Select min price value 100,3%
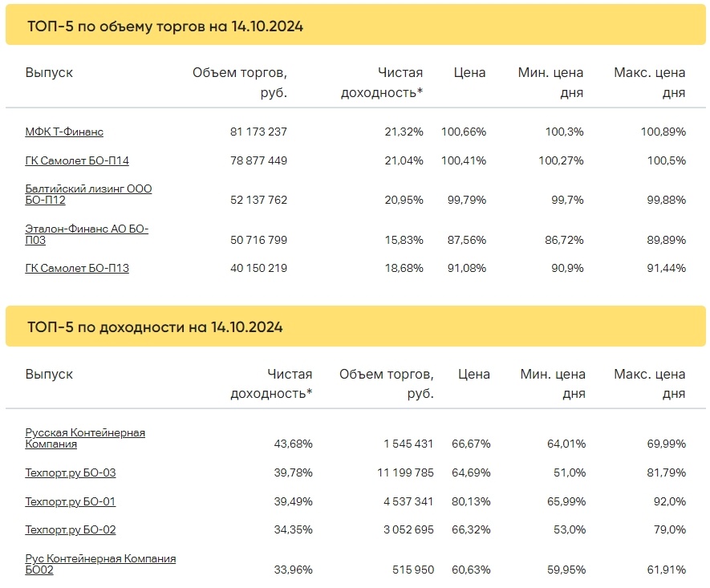The image size is (710, 588). coord(564,132)
